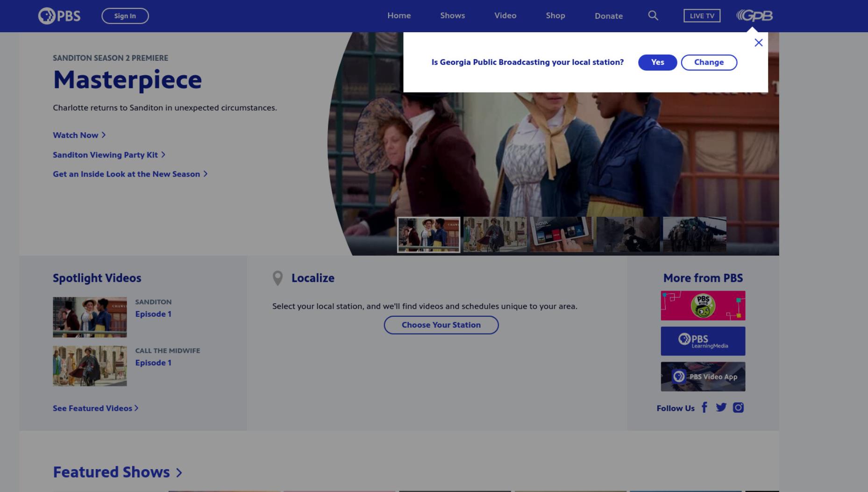Click 'Spotlight Videos' heading
The height and width of the screenshot is (492, 868).
pos(97,278)
